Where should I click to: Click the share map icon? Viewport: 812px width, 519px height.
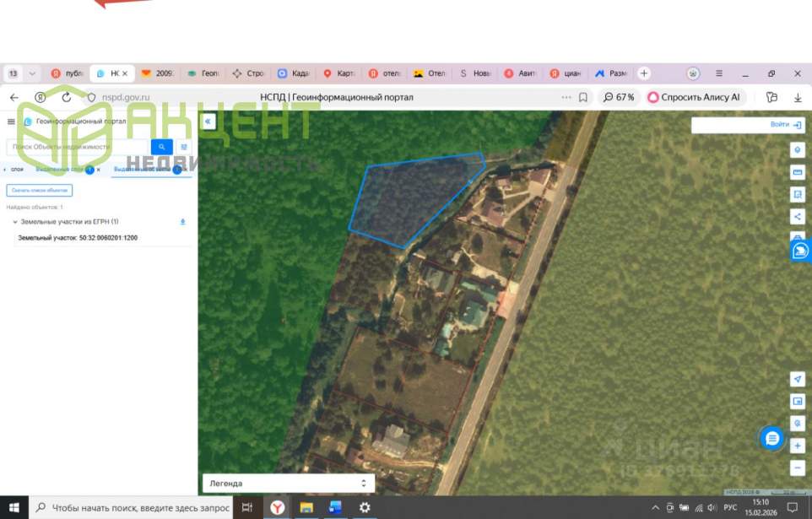[x=797, y=216]
